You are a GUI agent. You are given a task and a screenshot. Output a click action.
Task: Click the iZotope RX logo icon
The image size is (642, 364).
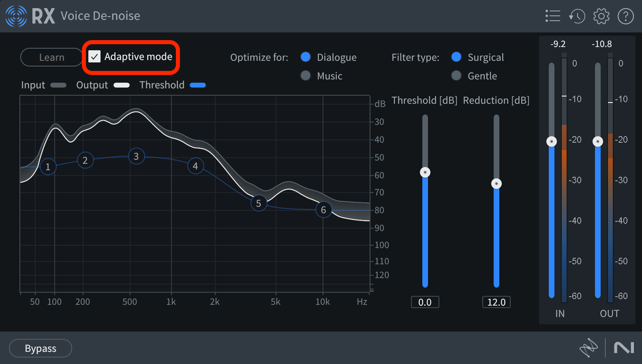[16, 16]
